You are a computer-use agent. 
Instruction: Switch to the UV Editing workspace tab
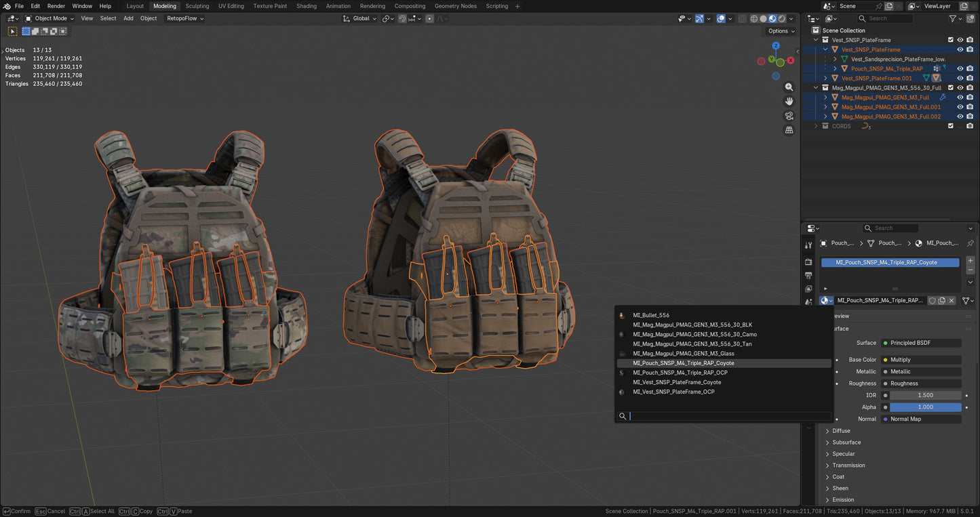click(231, 6)
